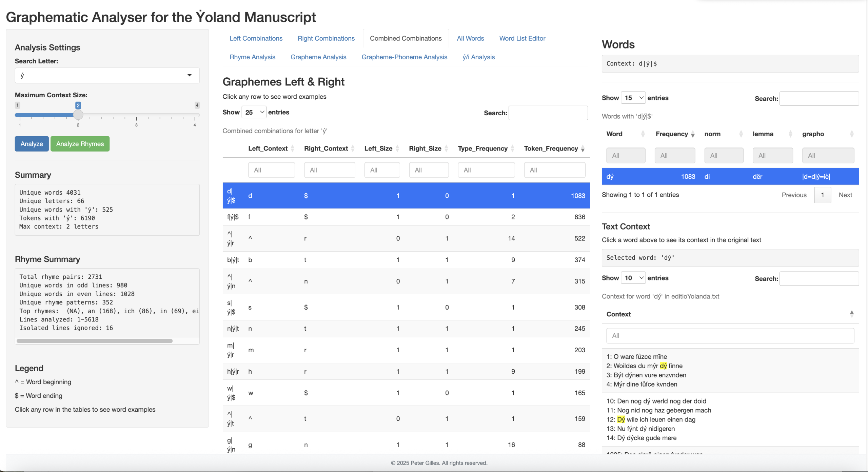868x472 pixels.
Task: Sort by Left_Context column arrows
Action: point(292,149)
